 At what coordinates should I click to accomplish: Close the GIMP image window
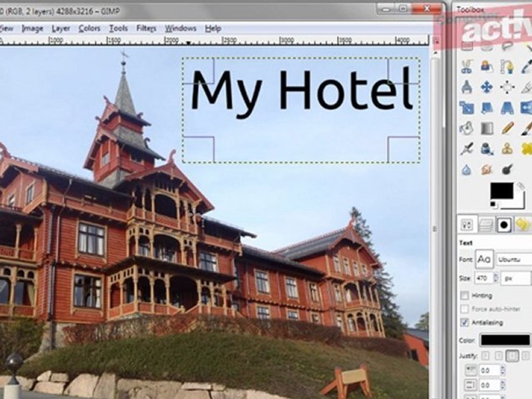[x=427, y=8]
